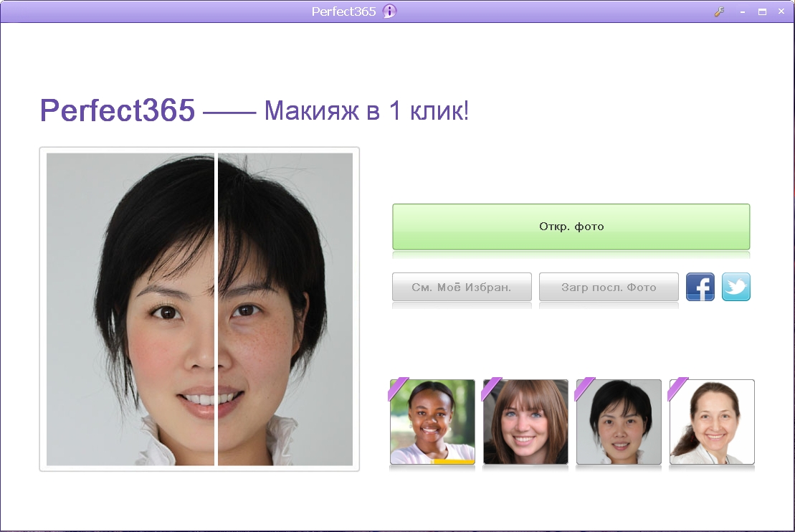Click the large before/after preview photo
This screenshot has height=532, width=795.
[199, 309]
